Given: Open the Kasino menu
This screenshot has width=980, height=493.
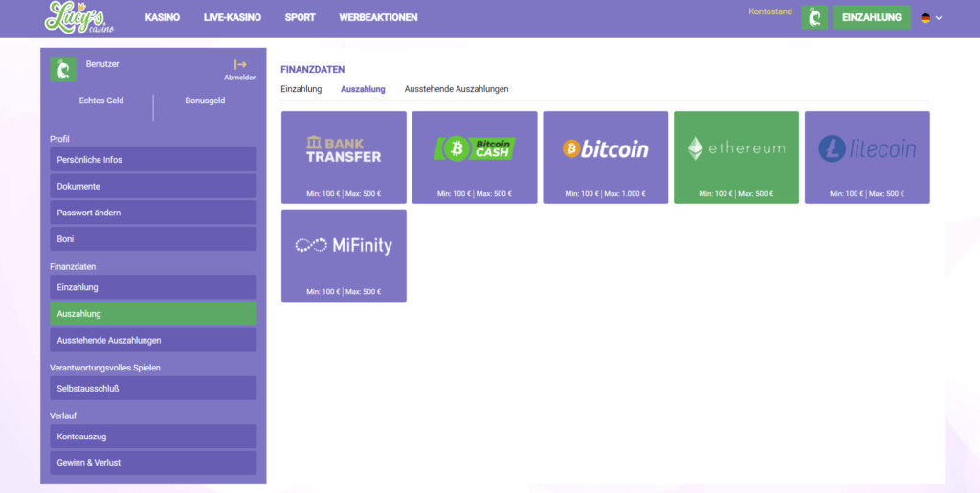Looking at the screenshot, I should coord(163,17).
